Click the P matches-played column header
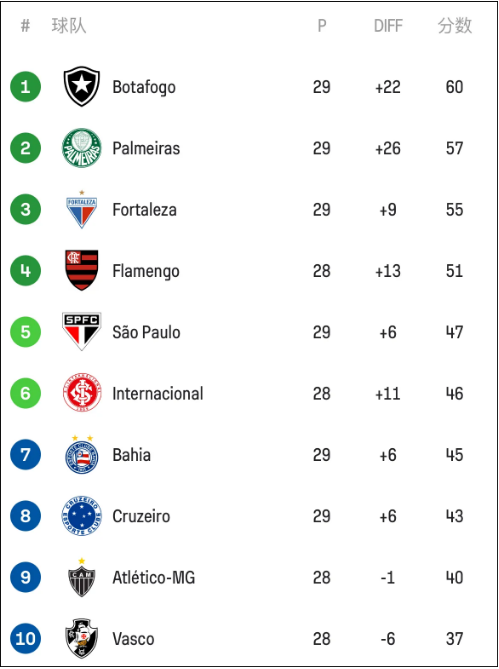The image size is (499, 669). (322, 26)
